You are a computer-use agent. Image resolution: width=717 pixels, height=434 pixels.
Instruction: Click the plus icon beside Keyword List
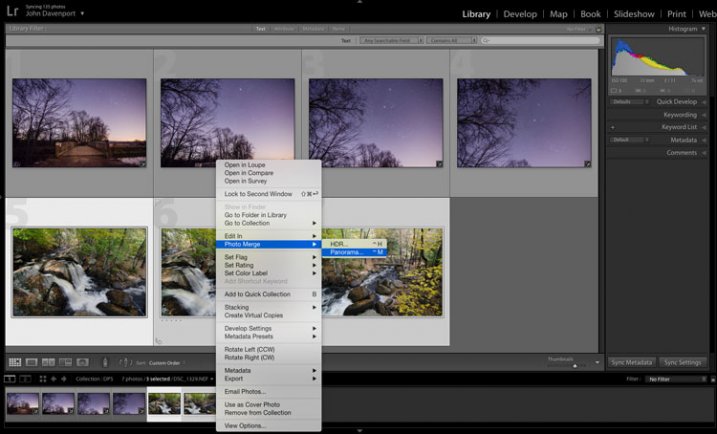click(x=612, y=127)
